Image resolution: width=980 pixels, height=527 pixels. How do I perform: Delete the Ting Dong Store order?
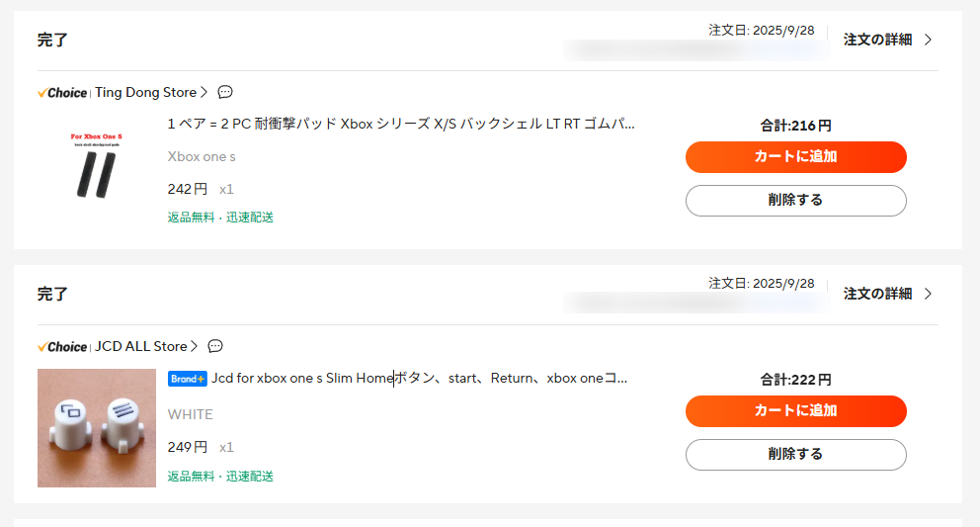tap(795, 200)
